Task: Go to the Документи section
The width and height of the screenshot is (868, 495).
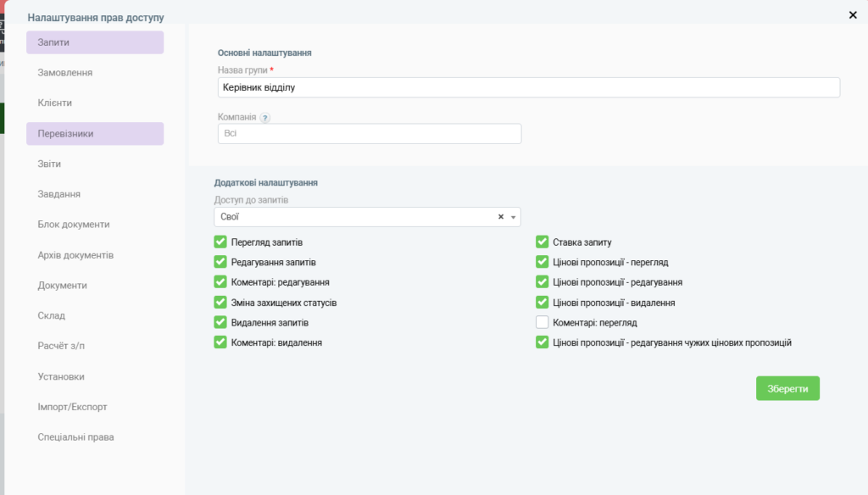Action: point(95,285)
